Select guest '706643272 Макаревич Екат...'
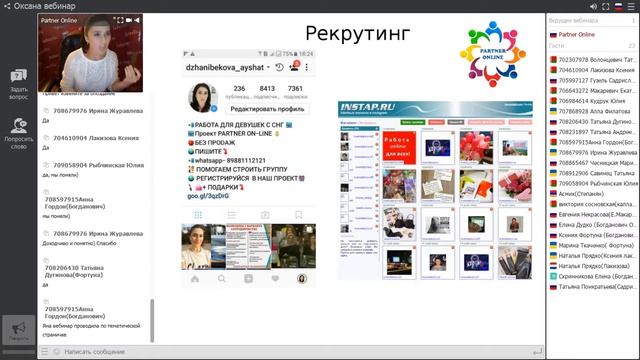 click(x=593, y=91)
